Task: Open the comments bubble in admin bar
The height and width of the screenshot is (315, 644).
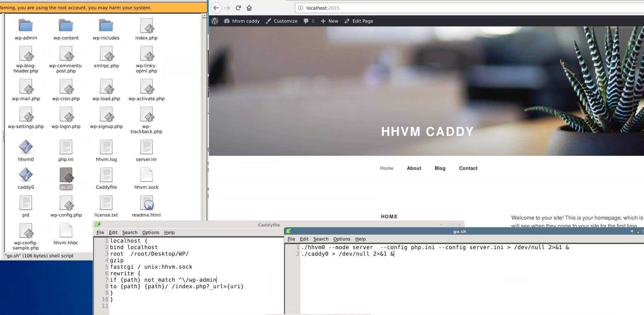Action: (309, 21)
